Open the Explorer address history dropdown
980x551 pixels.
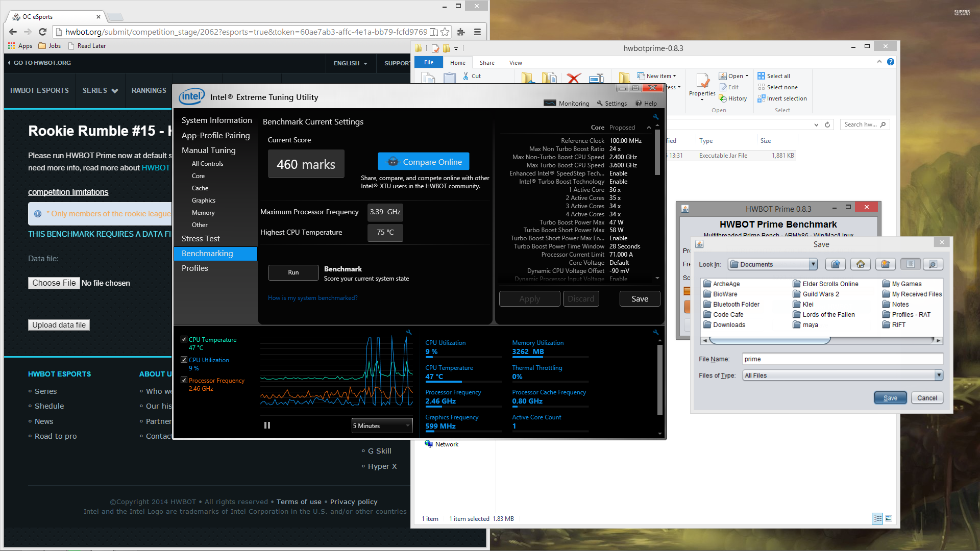click(x=816, y=124)
